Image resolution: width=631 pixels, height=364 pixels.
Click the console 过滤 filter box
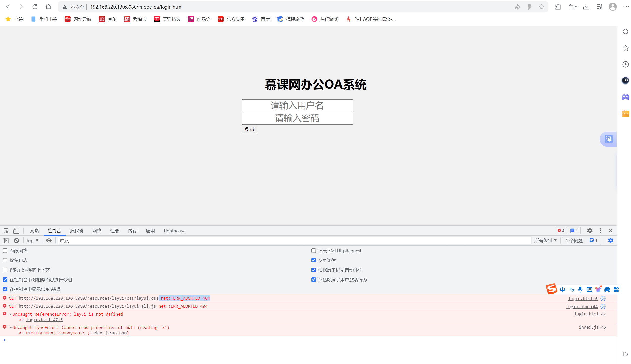[294, 240]
